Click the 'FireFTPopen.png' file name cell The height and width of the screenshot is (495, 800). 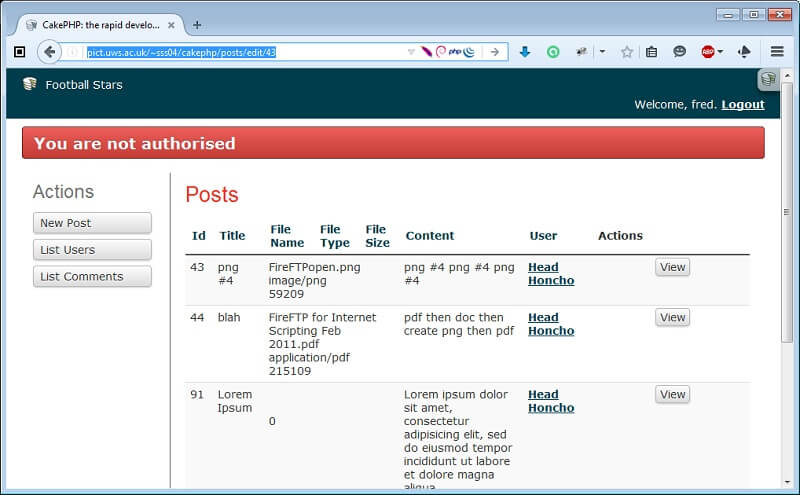pos(314,267)
